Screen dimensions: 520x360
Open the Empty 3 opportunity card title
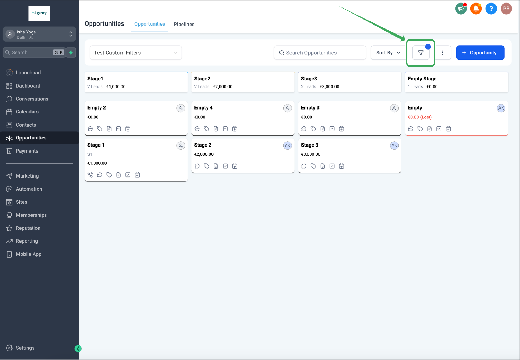310,108
